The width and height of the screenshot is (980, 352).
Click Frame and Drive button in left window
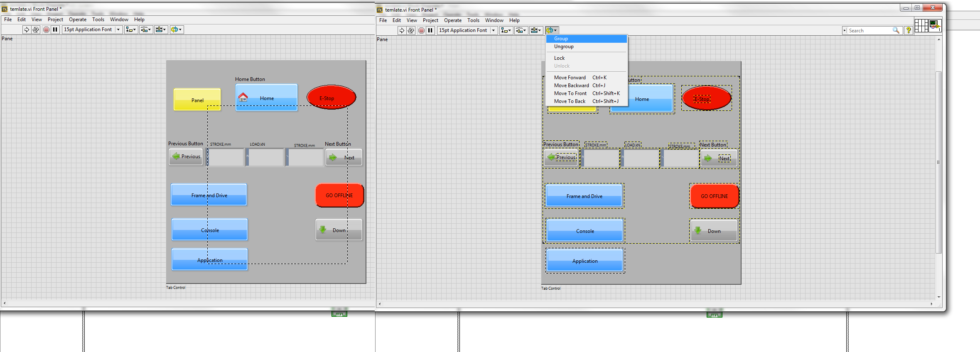click(209, 195)
